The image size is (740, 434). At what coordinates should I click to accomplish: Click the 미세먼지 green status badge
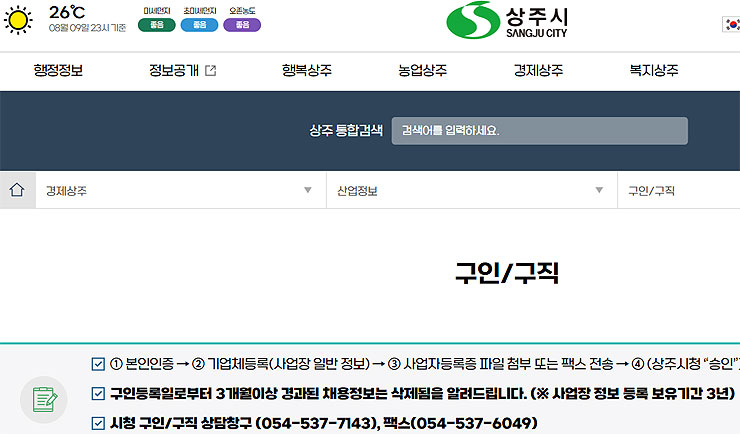pyautogui.click(x=157, y=25)
